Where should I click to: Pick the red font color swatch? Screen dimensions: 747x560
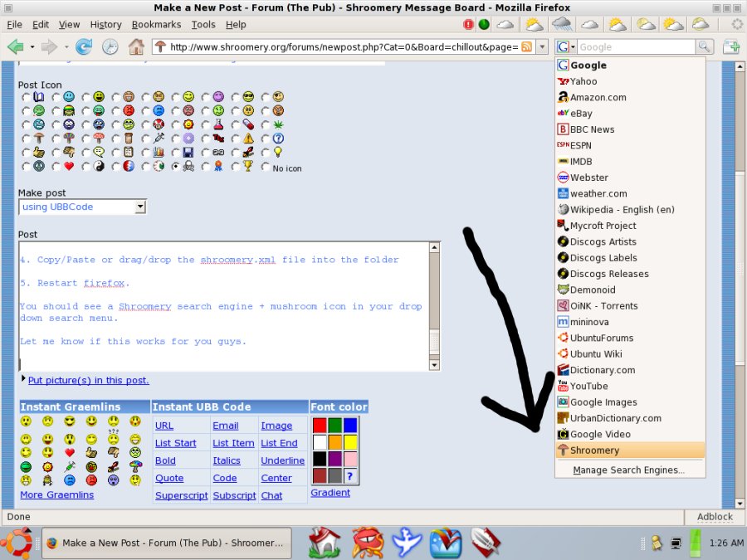(320, 426)
